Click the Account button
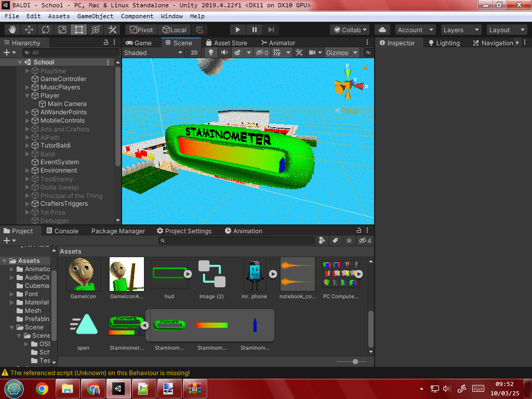 [x=415, y=30]
